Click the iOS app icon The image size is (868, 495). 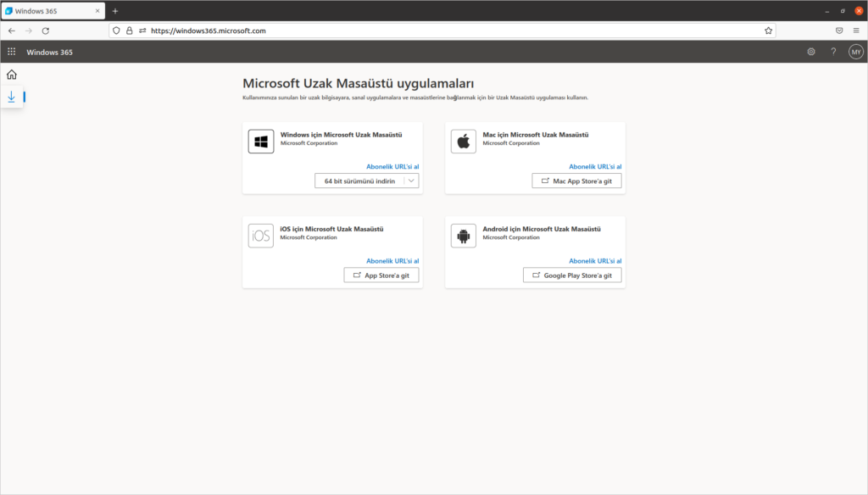[261, 236]
